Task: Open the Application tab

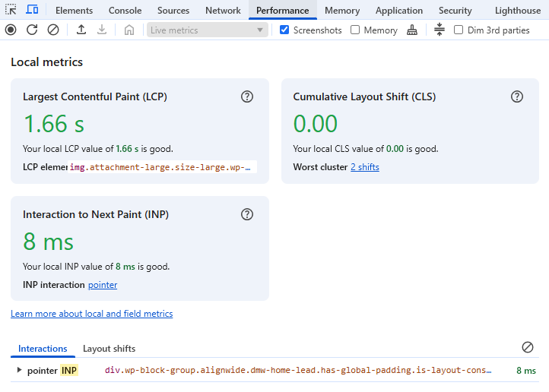Action: click(399, 11)
